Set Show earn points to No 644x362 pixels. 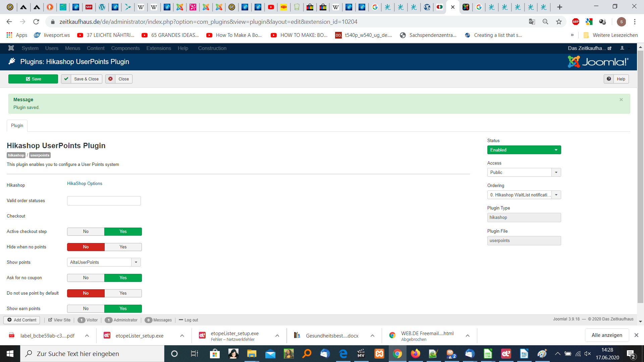click(86, 309)
